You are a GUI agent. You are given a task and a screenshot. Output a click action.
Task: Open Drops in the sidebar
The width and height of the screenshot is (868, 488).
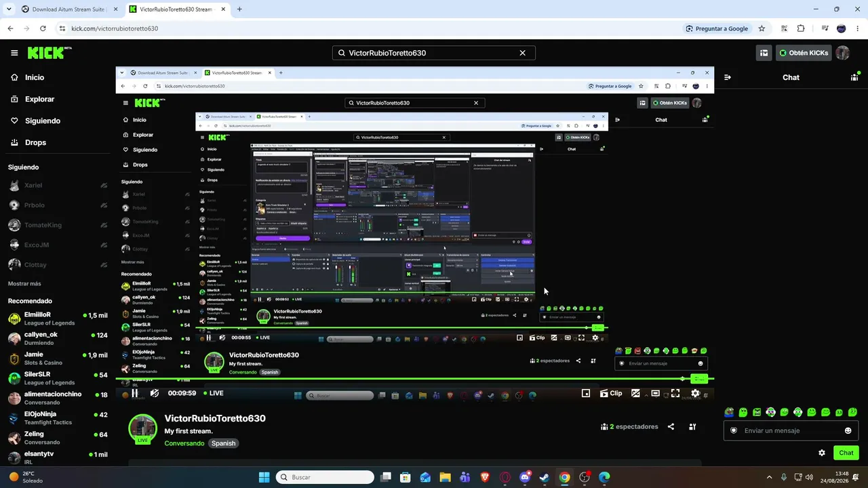pos(28,142)
